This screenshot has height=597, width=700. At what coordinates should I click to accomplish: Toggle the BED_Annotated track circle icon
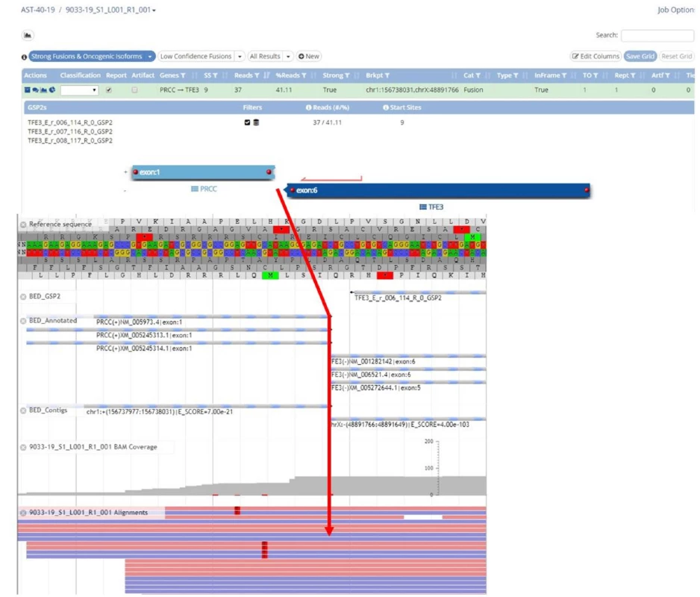(23, 321)
